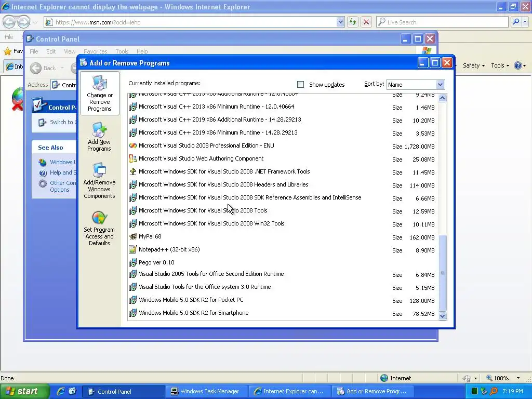Open Change or Remove Programs section
This screenshot has height=399, width=532.
(x=99, y=94)
